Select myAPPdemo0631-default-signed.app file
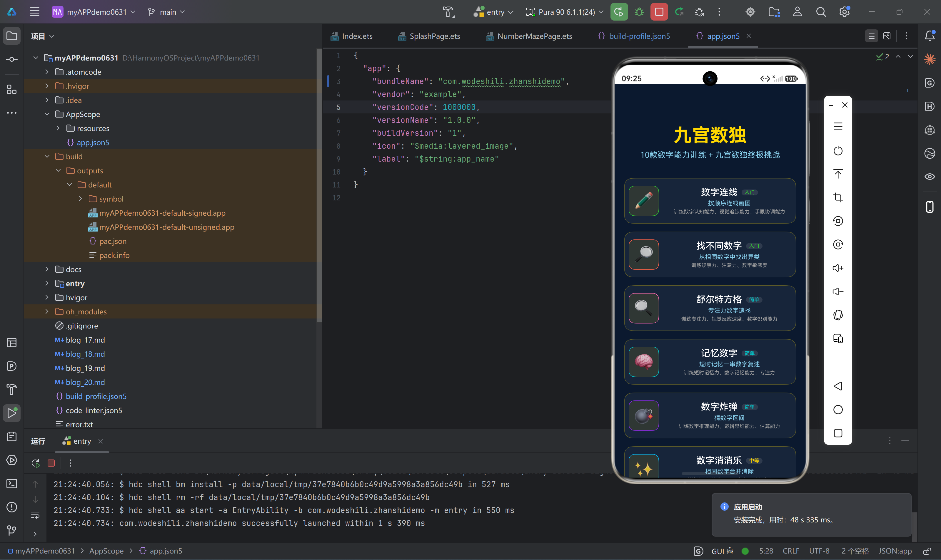Screen dimensions: 941x560 pos(162,213)
